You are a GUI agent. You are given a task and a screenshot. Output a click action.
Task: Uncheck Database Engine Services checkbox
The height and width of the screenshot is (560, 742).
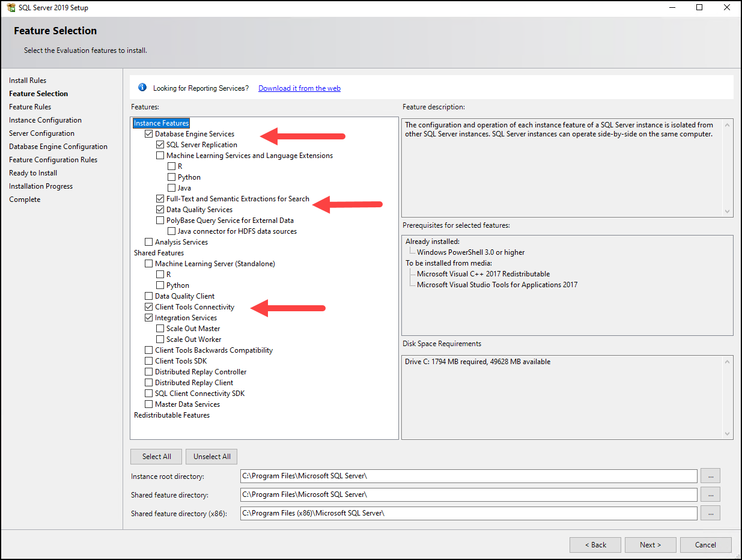pyautogui.click(x=149, y=134)
